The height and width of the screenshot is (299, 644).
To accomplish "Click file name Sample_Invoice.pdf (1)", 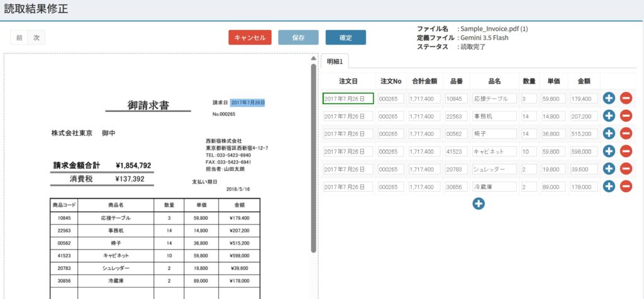I will [x=494, y=29].
